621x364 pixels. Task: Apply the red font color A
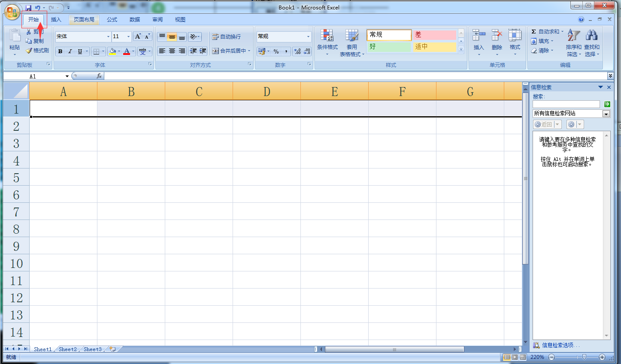127,51
